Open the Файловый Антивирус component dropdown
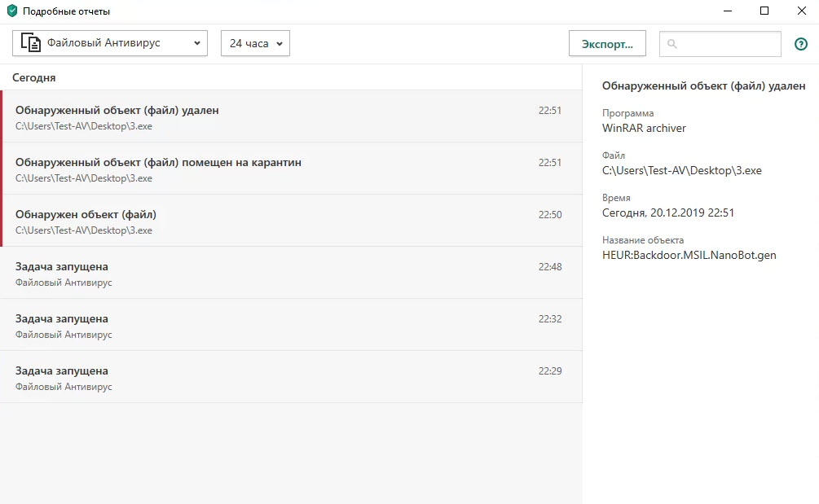 pos(110,43)
